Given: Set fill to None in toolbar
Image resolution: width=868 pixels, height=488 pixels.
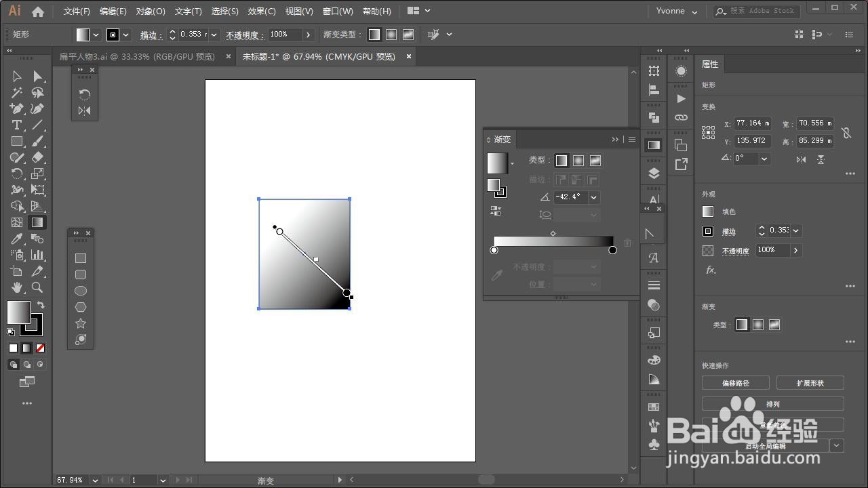Looking at the screenshot, I should pyautogui.click(x=40, y=348).
